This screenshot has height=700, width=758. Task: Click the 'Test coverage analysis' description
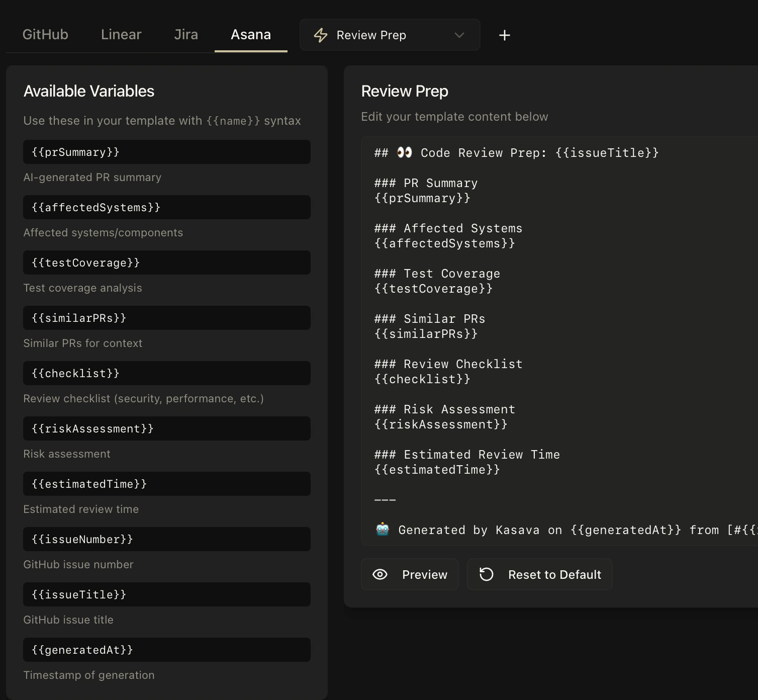coord(83,288)
